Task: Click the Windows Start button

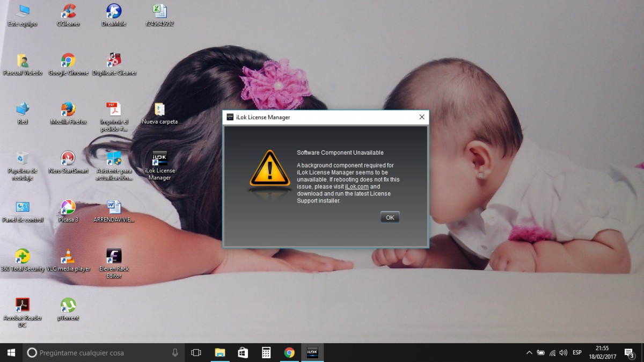Action: coord(11,352)
